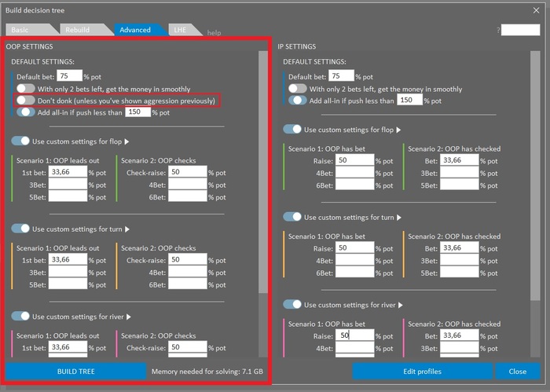The width and height of the screenshot is (550, 392).
Task: Click OOP river Check-raise field
Action: pyautogui.click(x=188, y=347)
